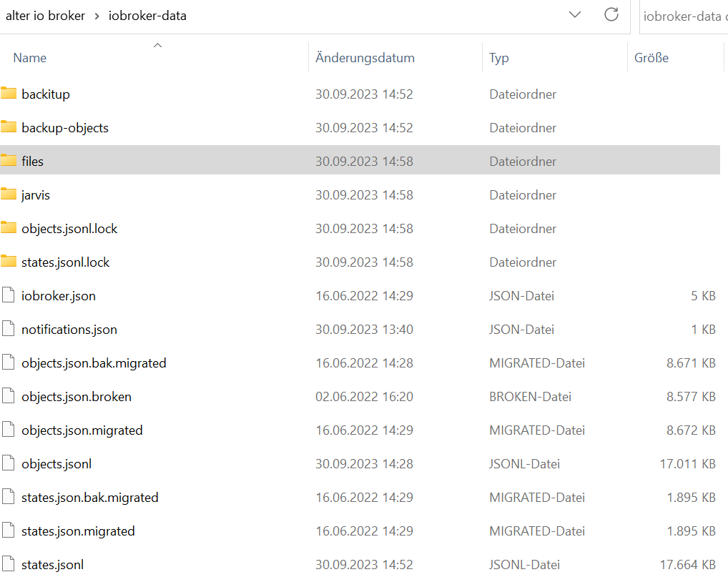Click objects.json.migrated file icon
728x582 pixels.
(x=9, y=430)
